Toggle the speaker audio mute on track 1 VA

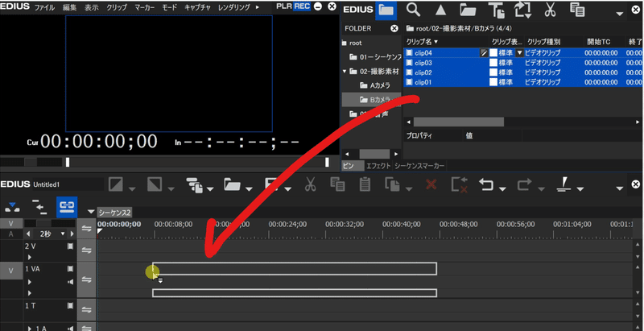[x=70, y=282]
